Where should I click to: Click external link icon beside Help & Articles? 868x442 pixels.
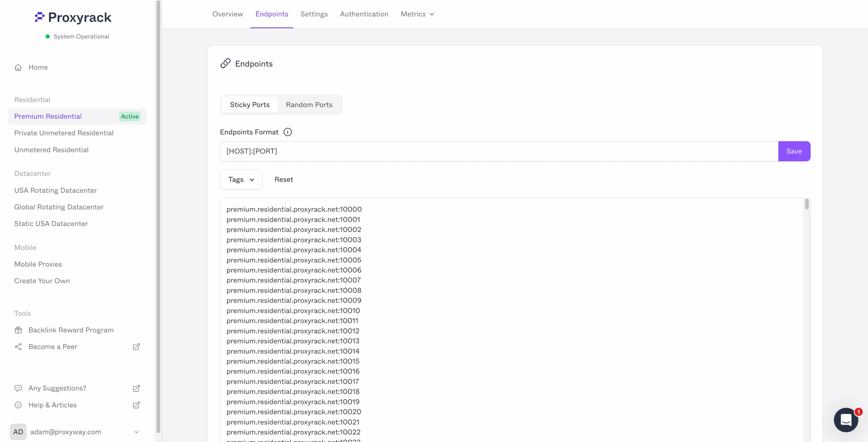(136, 405)
